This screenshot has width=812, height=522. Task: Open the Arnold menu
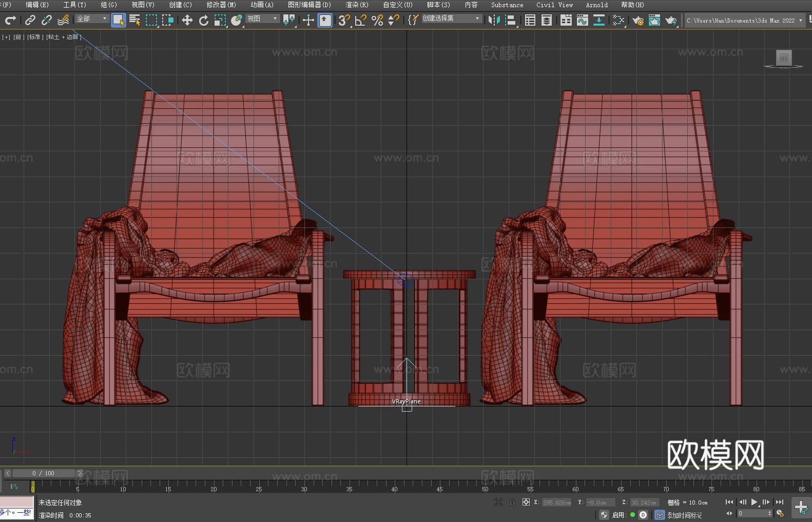pos(597,5)
